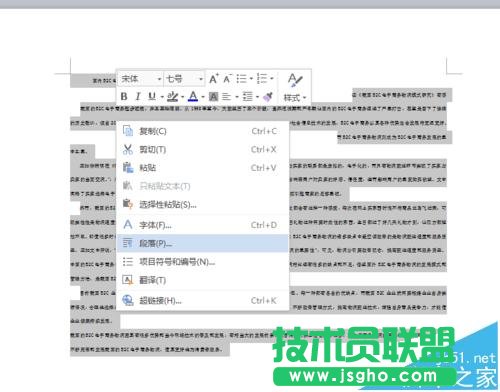Apply bullet list icon
The image size is (500, 392).
point(241,79)
